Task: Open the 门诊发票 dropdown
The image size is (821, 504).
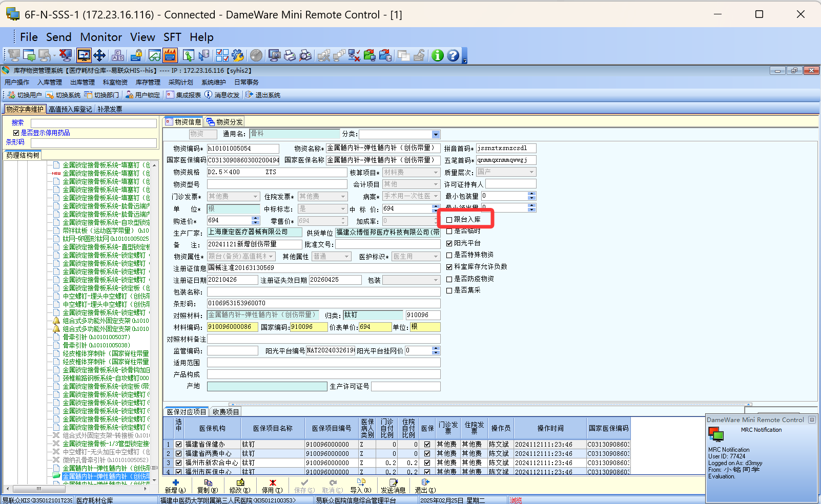Action: point(256,196)
